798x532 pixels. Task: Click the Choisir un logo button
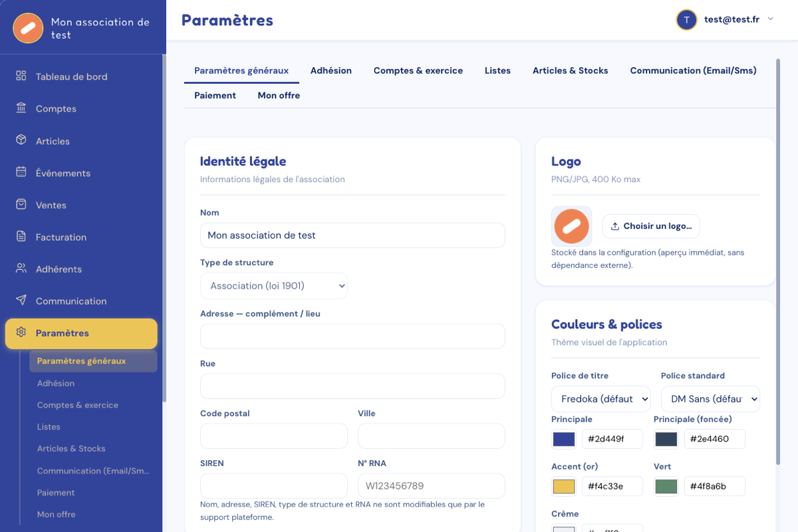pyautogui.click(x=651, y=226)
